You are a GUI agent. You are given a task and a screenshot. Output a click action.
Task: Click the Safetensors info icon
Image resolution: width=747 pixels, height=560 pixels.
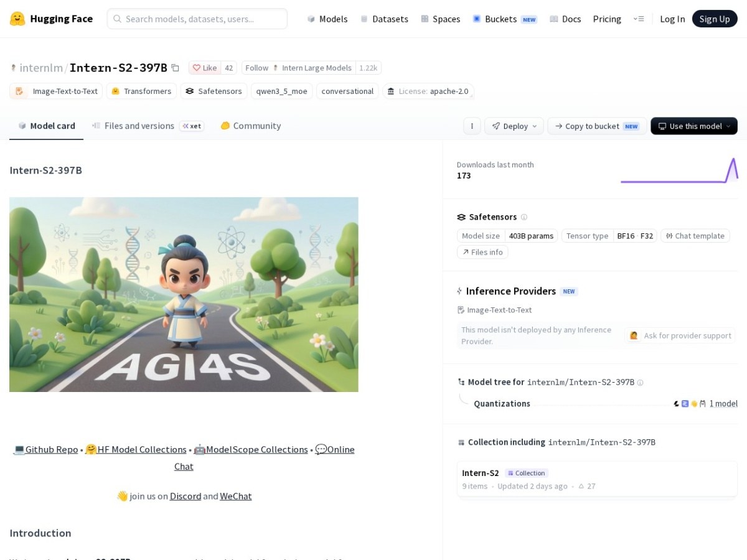click(x=524, y=217)
